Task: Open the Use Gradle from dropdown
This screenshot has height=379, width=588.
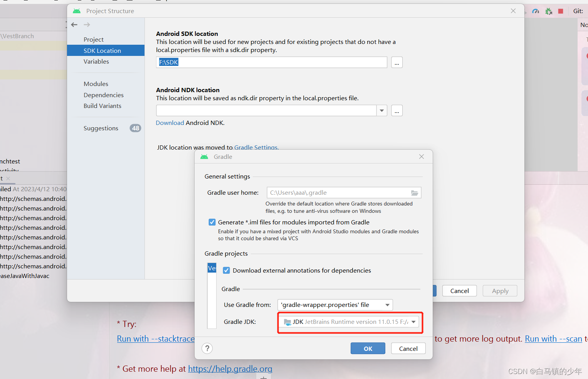Action: click(388, 305)
